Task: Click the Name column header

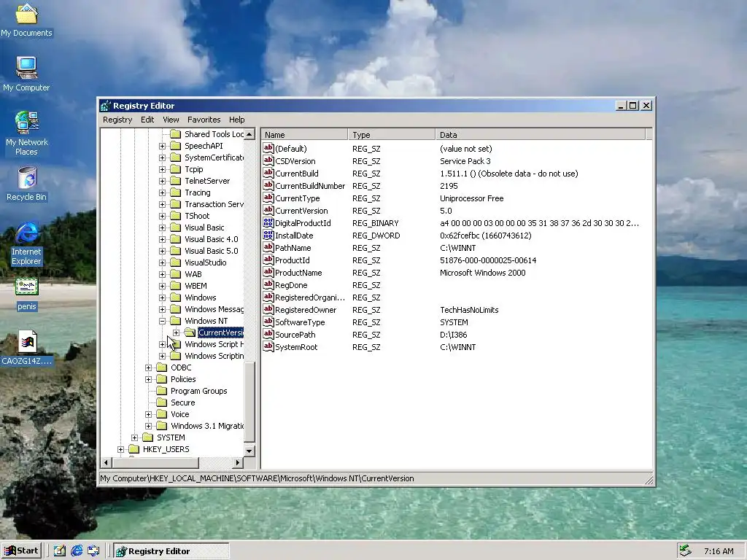Action: (304, 135)
